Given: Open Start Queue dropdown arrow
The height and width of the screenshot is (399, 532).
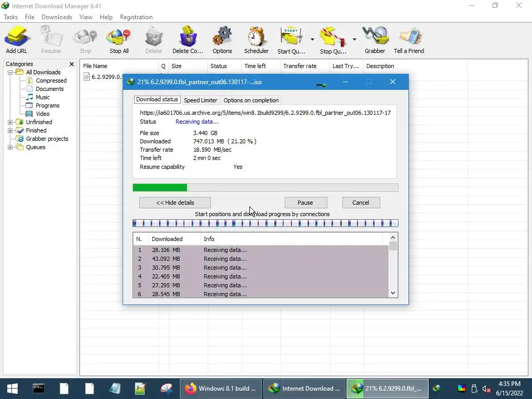Looking at the screenshot, I should pyautogui.click(x=312, y=39).
